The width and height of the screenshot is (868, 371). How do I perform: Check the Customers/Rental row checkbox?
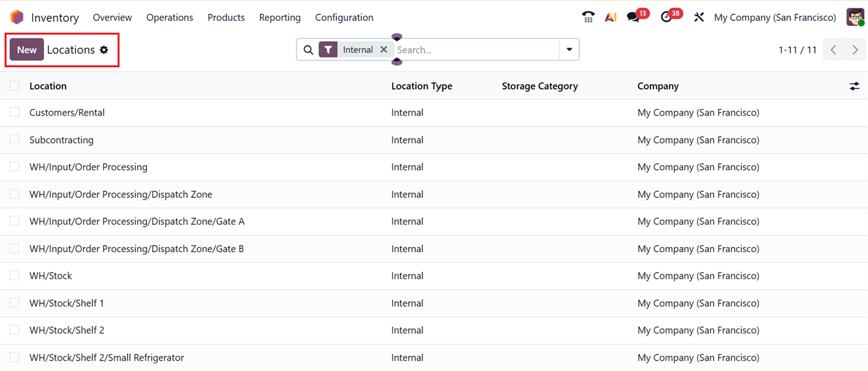pos(14,112)
